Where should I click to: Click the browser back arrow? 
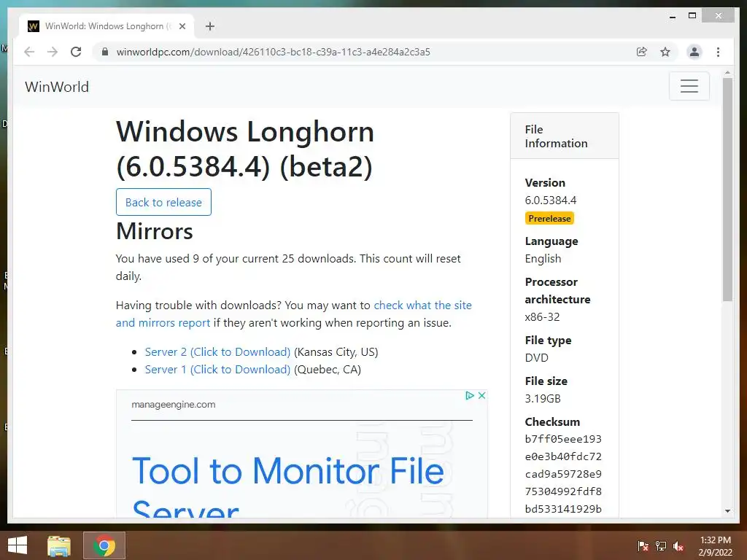tap(29, 52)
